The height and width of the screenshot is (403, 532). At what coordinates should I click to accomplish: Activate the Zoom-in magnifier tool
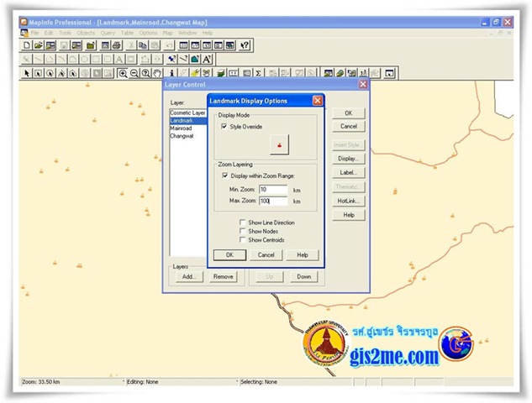point(123,73)
